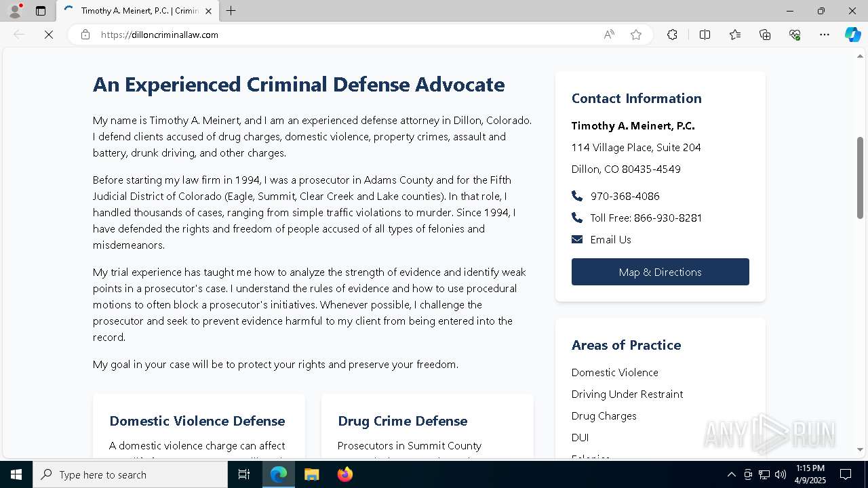Go back to previous page
This screenshot has height=488, width=868.
pos(19,35)
